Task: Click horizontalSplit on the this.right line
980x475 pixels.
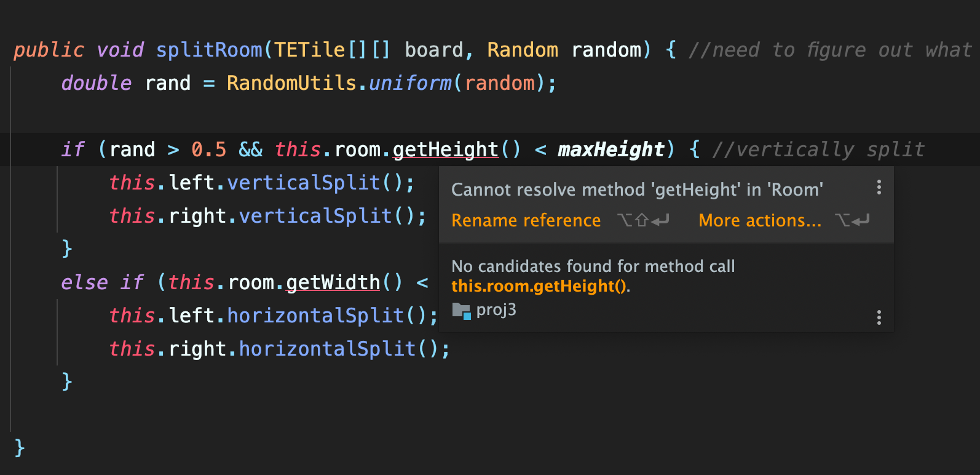Action: point(327,349)
